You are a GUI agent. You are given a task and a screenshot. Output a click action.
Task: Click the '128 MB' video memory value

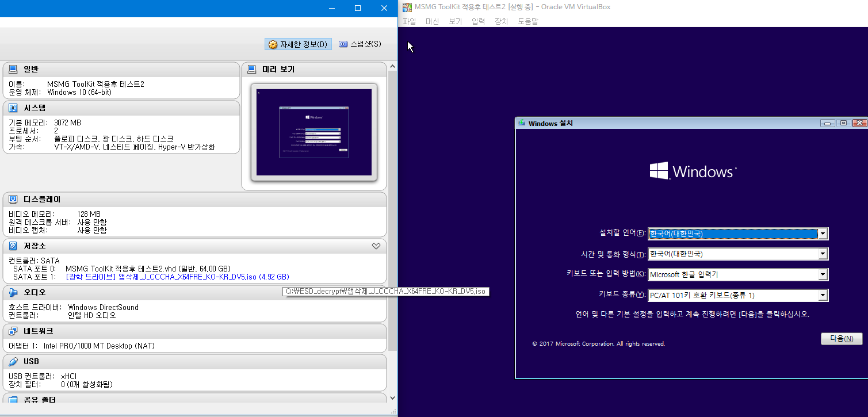pos(89,214)
